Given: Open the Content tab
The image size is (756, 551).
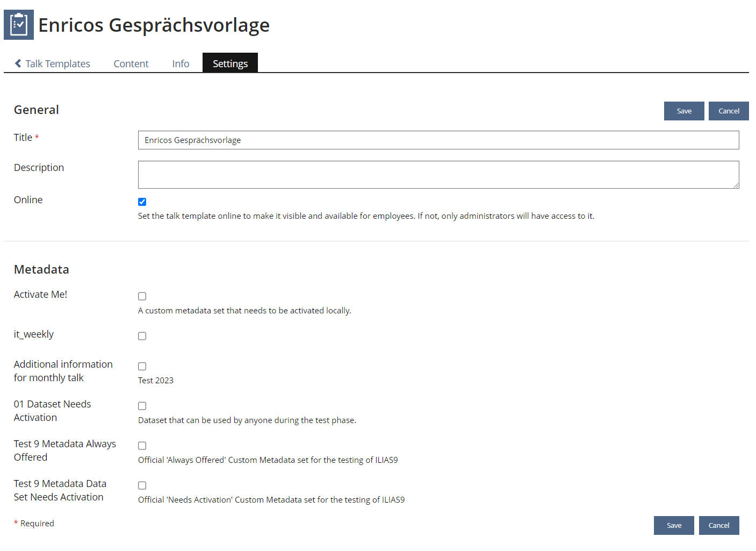Looking at the screenshot, I should tap(131, 63).
